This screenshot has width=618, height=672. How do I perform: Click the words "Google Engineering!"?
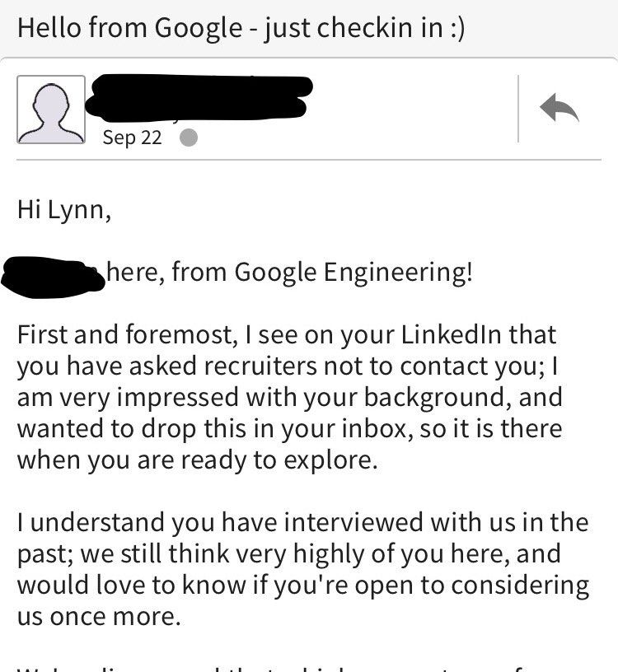coord(354,272)
